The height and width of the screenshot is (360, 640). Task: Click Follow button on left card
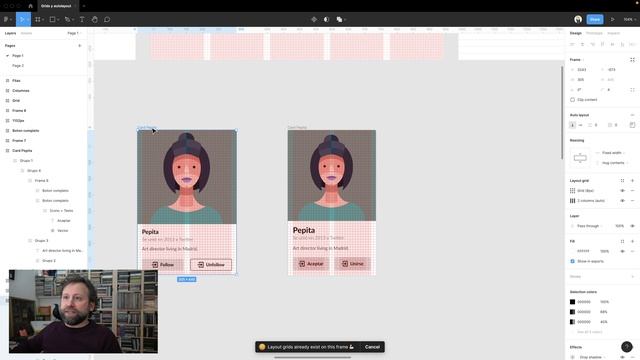coord(163,264)
